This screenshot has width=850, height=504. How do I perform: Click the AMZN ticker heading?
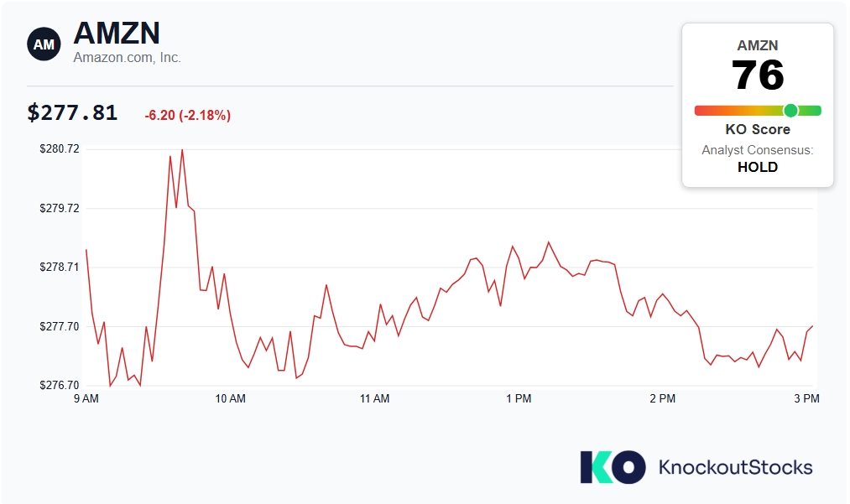(x=117, y=33)
